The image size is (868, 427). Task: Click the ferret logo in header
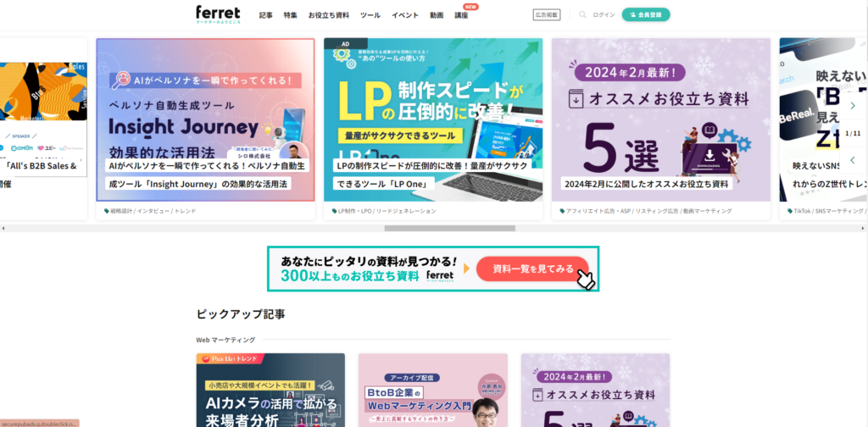(x=218, y=14)
